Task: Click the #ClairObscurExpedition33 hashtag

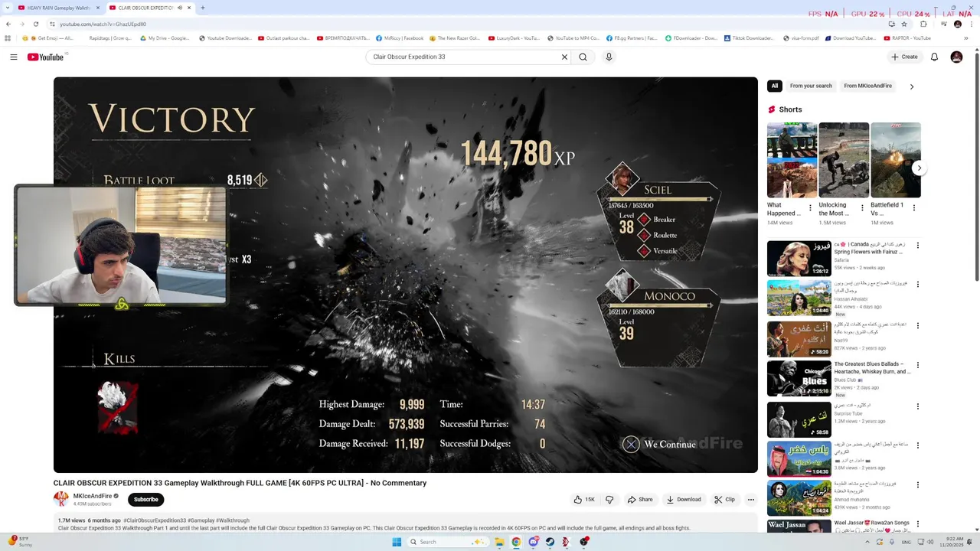Action: tap(155, 520)
